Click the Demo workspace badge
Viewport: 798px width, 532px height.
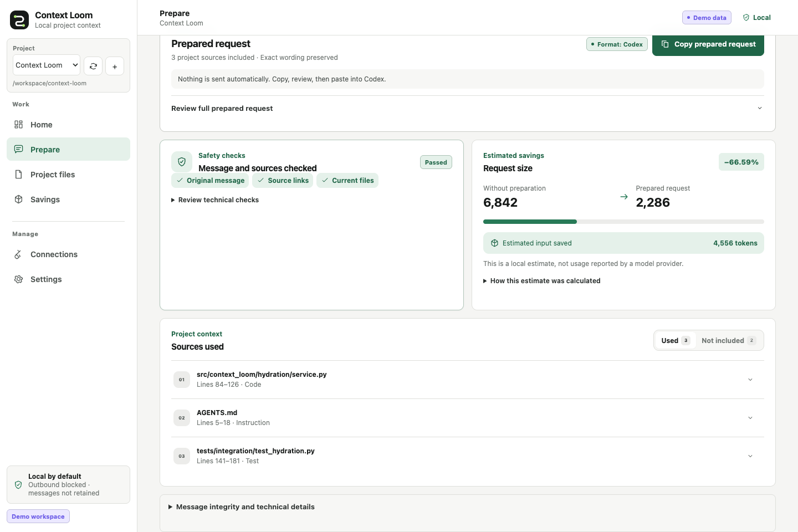click(x=38, y=516)
